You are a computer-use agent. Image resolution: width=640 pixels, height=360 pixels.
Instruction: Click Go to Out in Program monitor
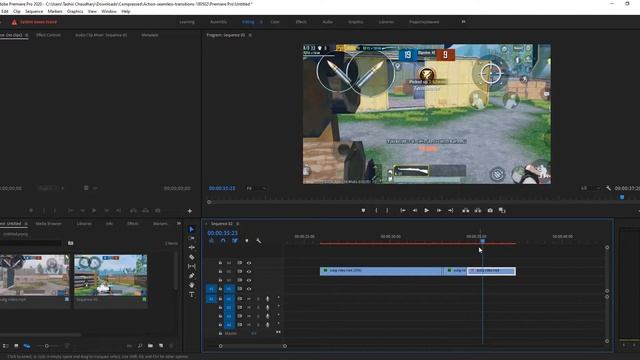click(451, 211)
